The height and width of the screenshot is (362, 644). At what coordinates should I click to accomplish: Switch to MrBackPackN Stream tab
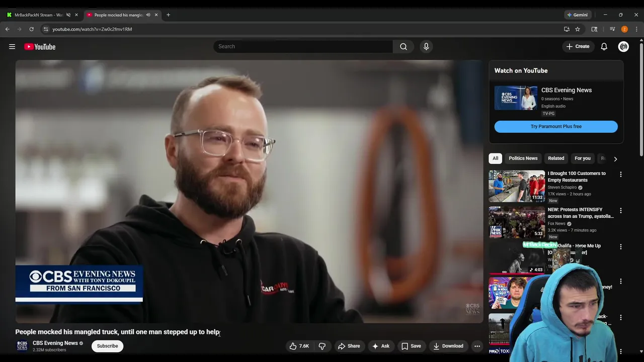click(38, 15)
